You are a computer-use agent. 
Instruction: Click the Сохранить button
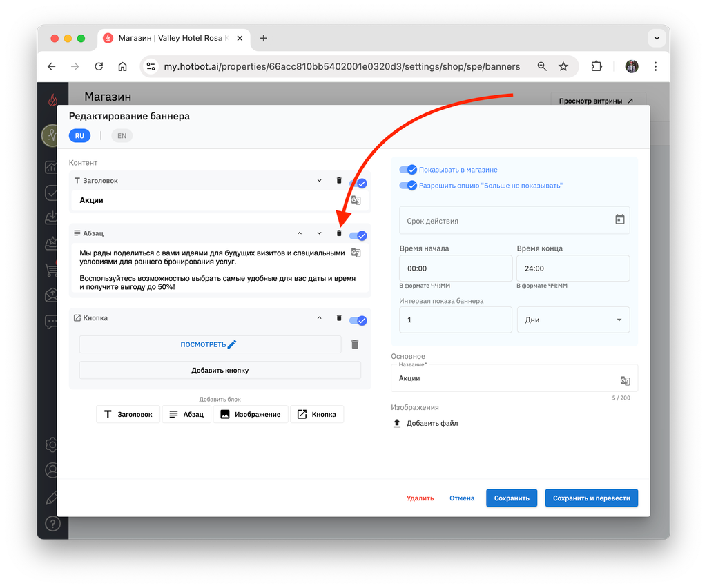point(512,498)
